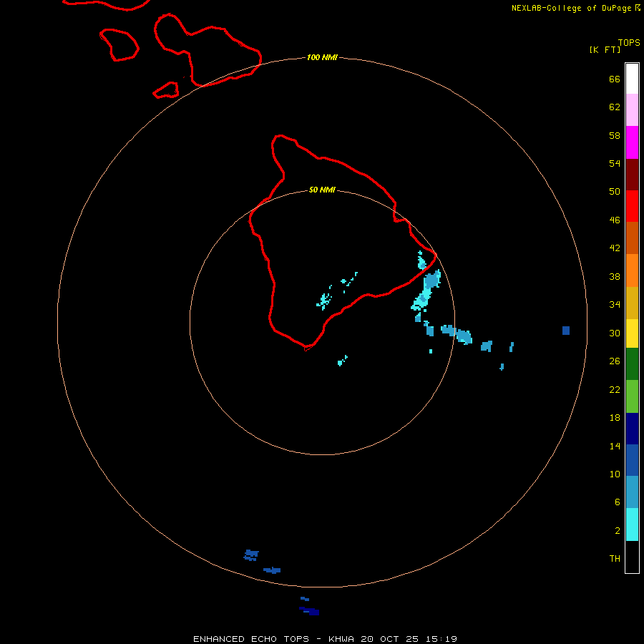
Task: Click the light pink swatch between 62 and 66
Action: click(x=632, y=109)
